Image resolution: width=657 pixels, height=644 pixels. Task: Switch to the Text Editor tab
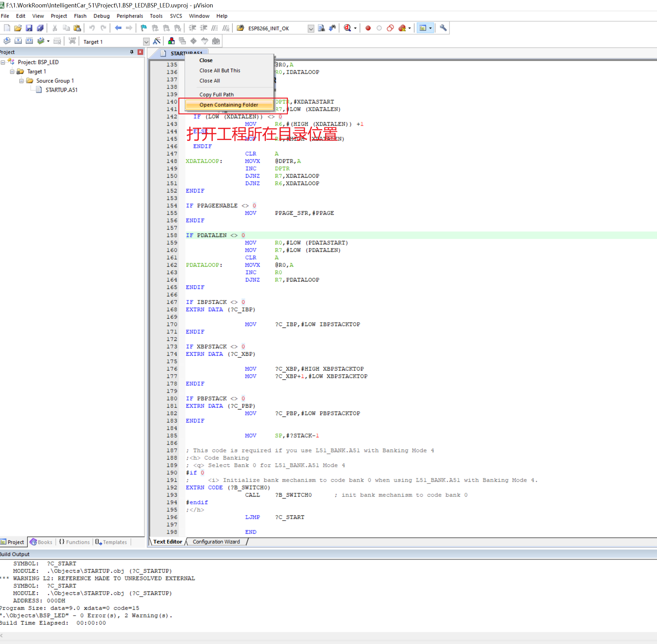168,541
